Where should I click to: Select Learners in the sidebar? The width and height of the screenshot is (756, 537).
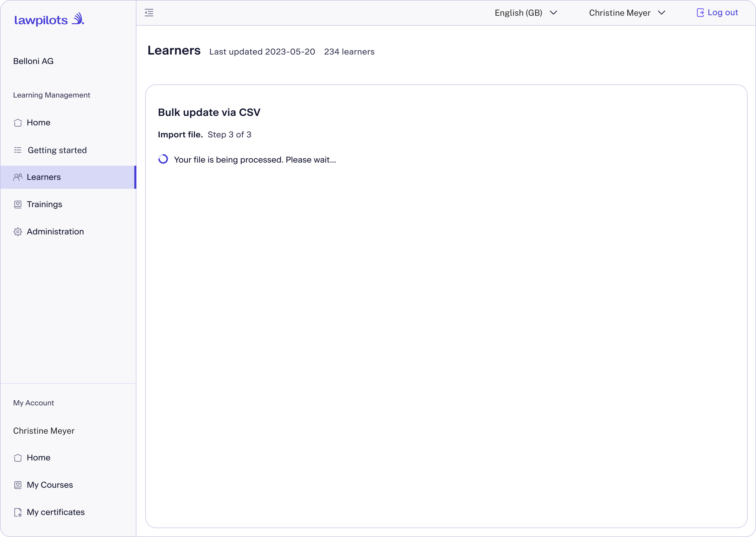(x=68, y=177)
